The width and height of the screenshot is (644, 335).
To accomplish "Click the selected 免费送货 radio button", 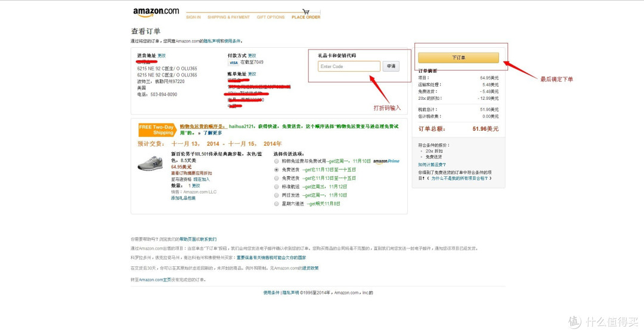I will (277, 170).
